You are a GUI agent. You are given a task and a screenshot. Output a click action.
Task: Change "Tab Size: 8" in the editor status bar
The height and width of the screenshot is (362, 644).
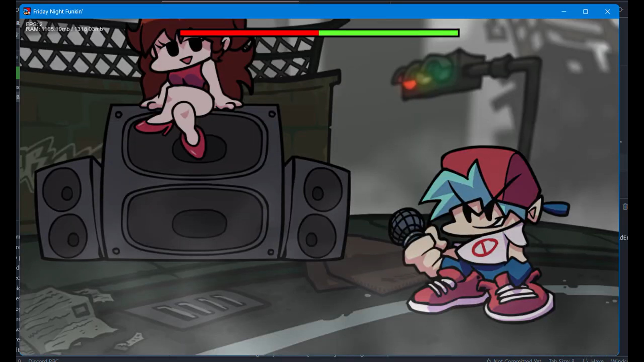tap(561, 360)
